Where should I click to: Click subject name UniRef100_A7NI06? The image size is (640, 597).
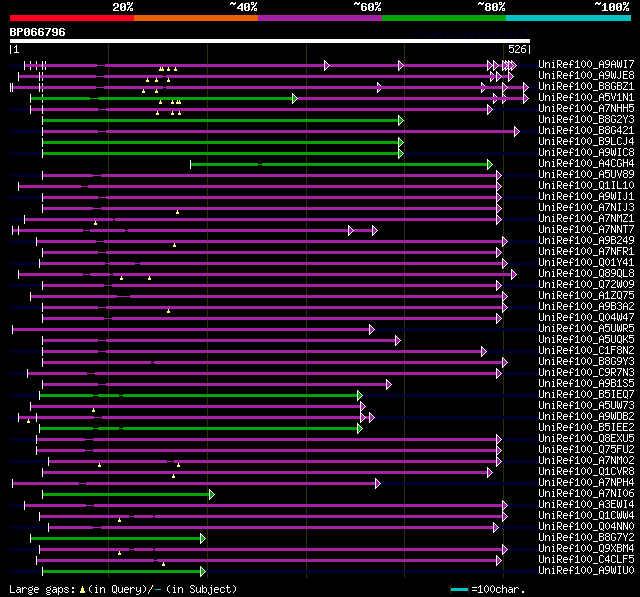pyautogui.click(x=586, y=494)
